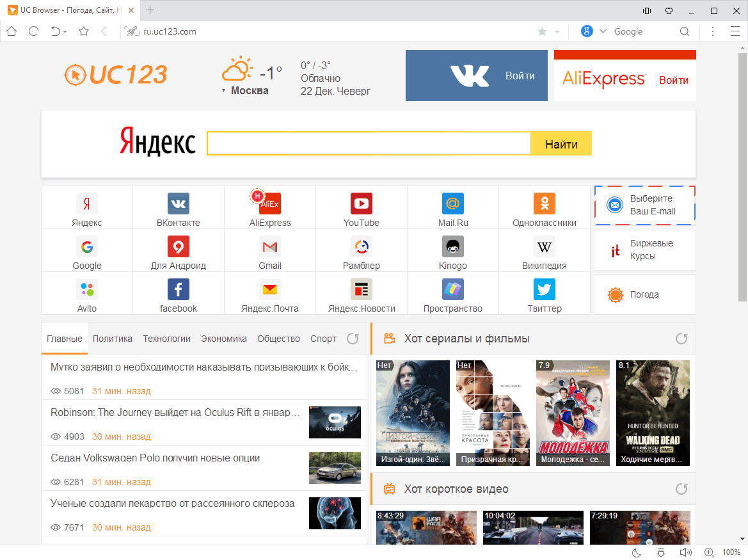
Task: Open the Одноклассники shortcut tile
Action: pos(545,208)
